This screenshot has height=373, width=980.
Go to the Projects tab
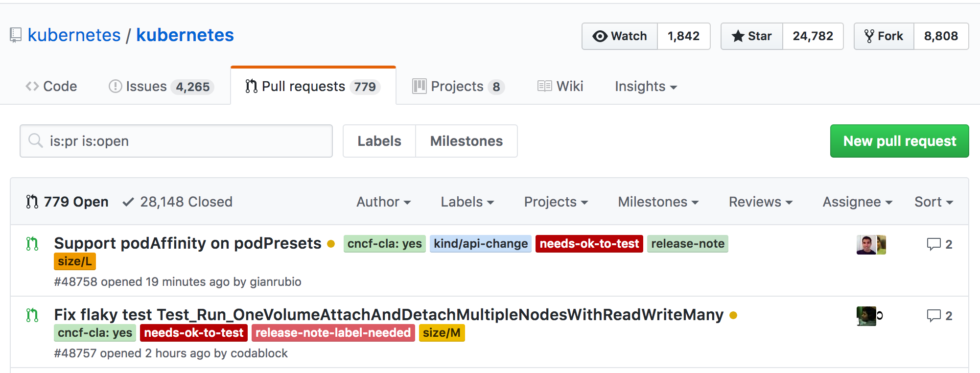(x=459, y=86)
